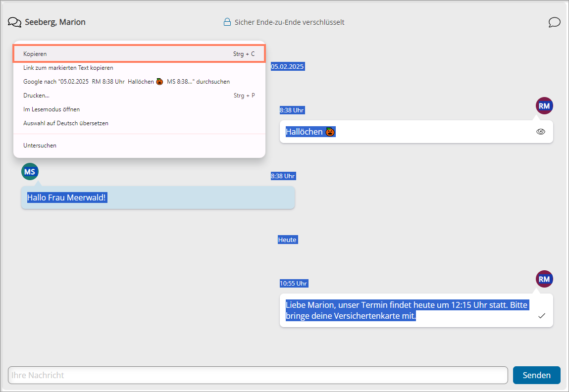Click the date label 05.02.2025
Screen dimensions: 569x392
(x=287, y=66)
